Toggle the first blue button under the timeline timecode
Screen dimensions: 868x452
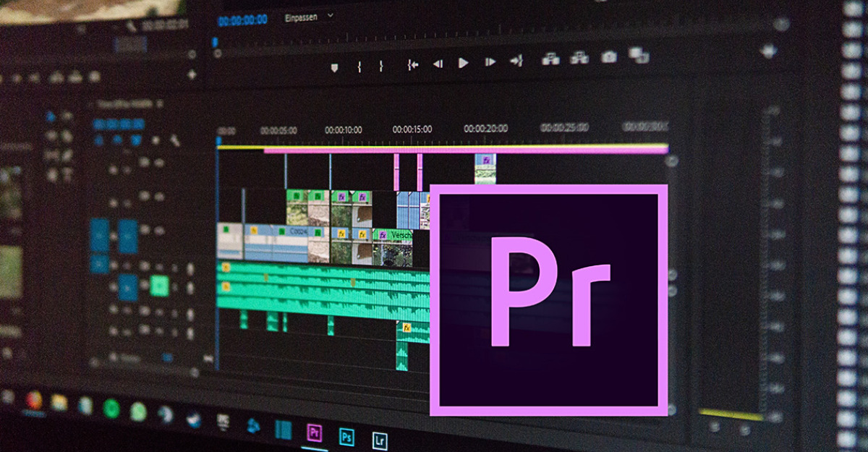coord(100,140)
